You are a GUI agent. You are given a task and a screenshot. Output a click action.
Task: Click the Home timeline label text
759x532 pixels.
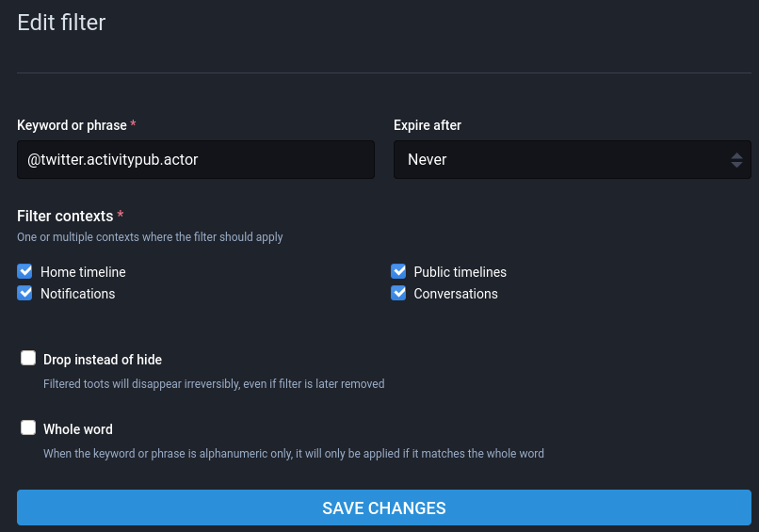[83, 272]
